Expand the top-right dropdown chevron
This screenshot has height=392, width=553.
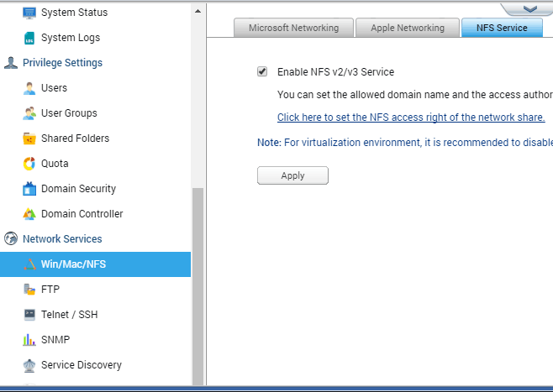(529, 8)
